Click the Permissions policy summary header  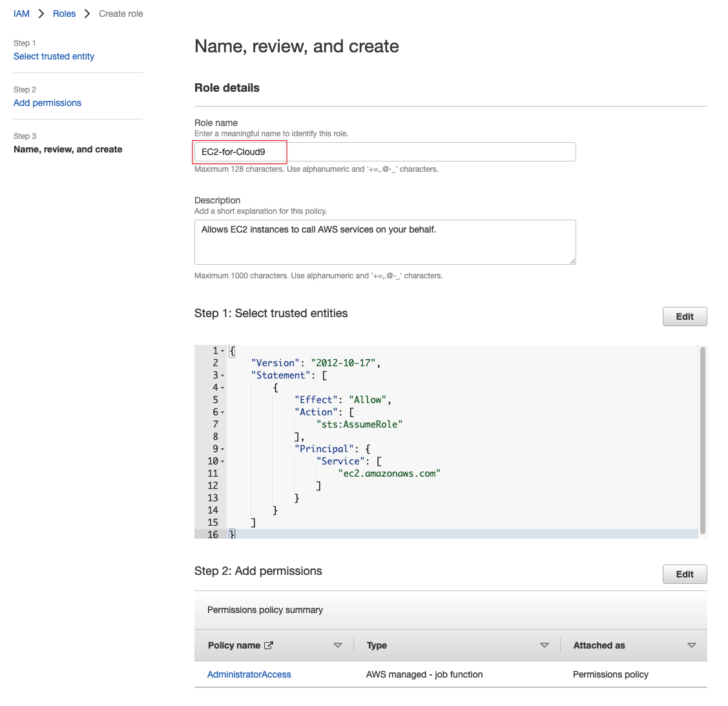265,610
